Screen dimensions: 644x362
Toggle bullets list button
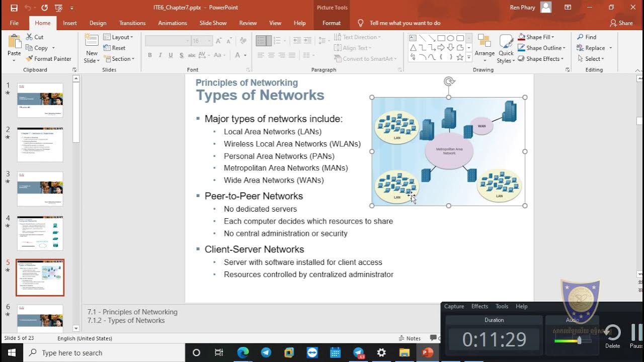click(x=261, y=41)
